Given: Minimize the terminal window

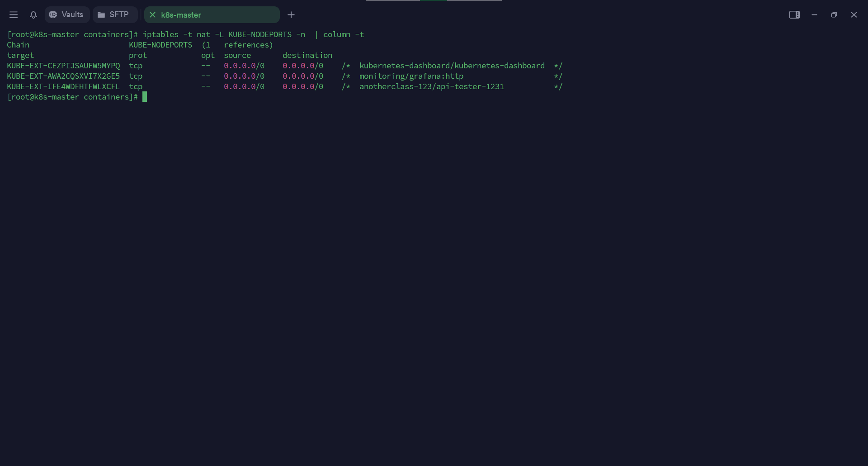Looking at the screenshot, I should [814, 15].
